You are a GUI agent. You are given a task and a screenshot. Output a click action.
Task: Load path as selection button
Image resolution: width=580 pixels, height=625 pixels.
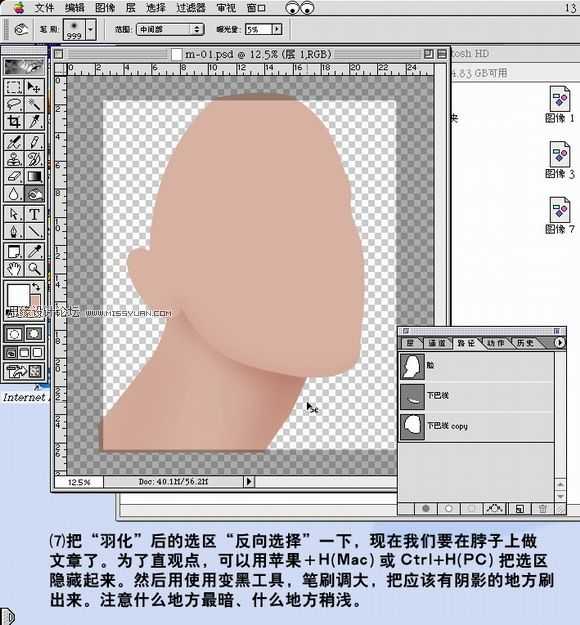click(x=472, y=509)
